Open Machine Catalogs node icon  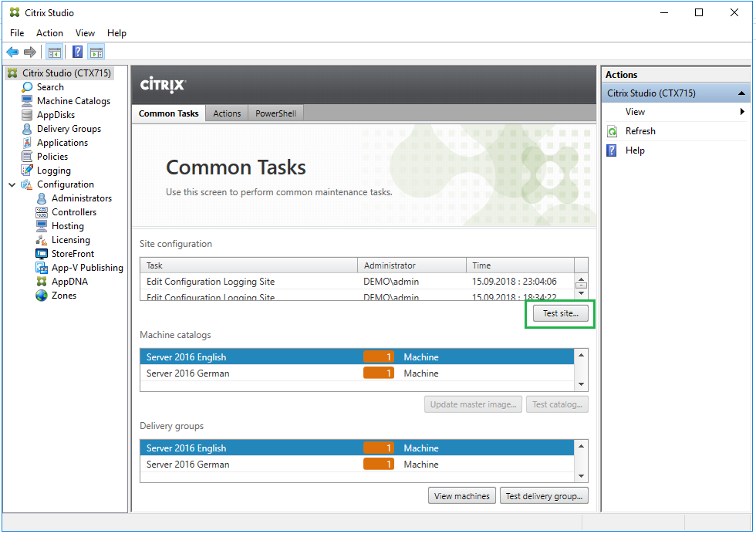pos(27,101)
